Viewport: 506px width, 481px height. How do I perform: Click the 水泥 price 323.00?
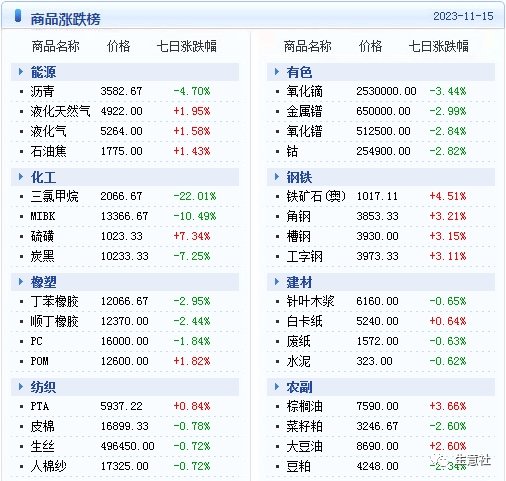click(x=374, y=361)
